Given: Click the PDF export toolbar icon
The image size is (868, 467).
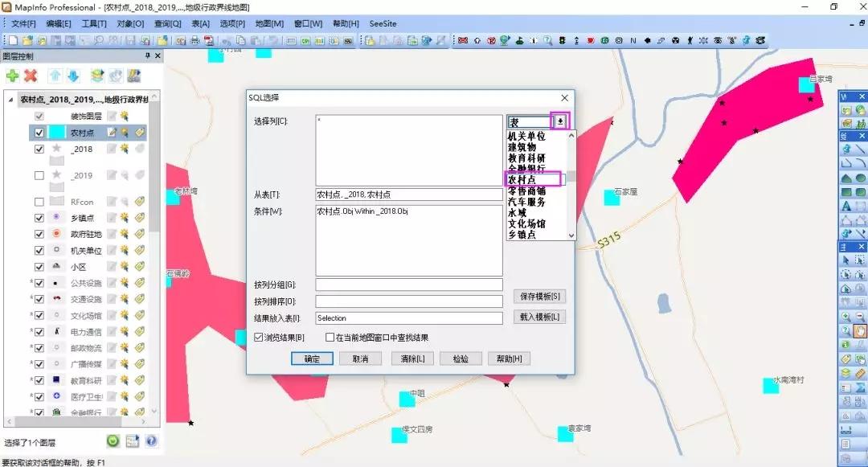Looking at the screenshot, I should click(x=209, y=40).
